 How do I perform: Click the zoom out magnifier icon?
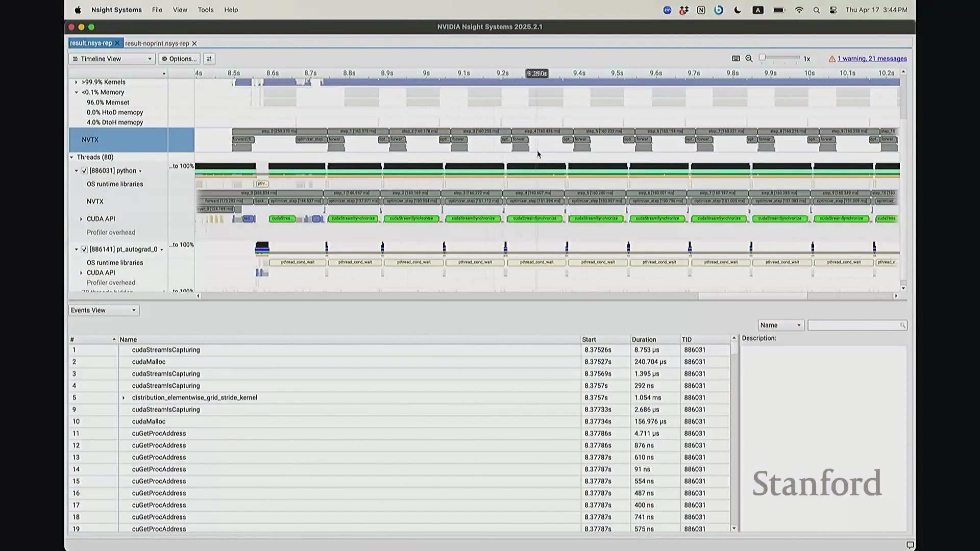(x=749, y=59)
